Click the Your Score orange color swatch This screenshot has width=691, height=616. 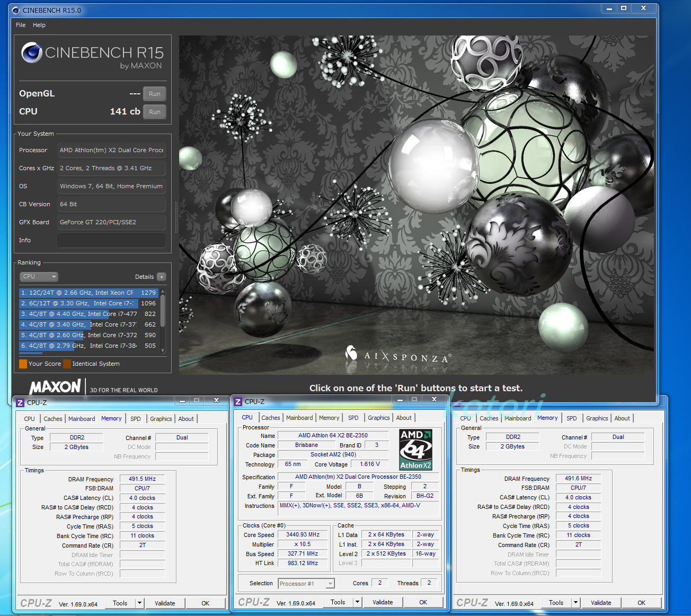pos(23,364)
